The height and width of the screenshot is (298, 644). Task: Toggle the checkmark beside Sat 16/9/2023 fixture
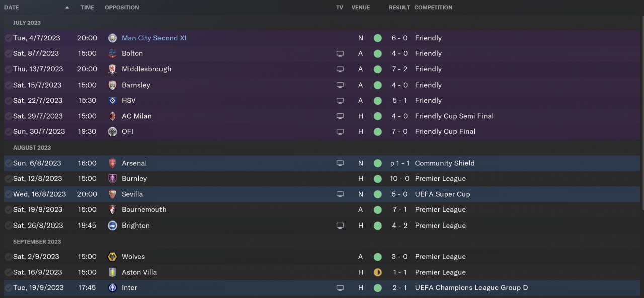click(8, 272)
